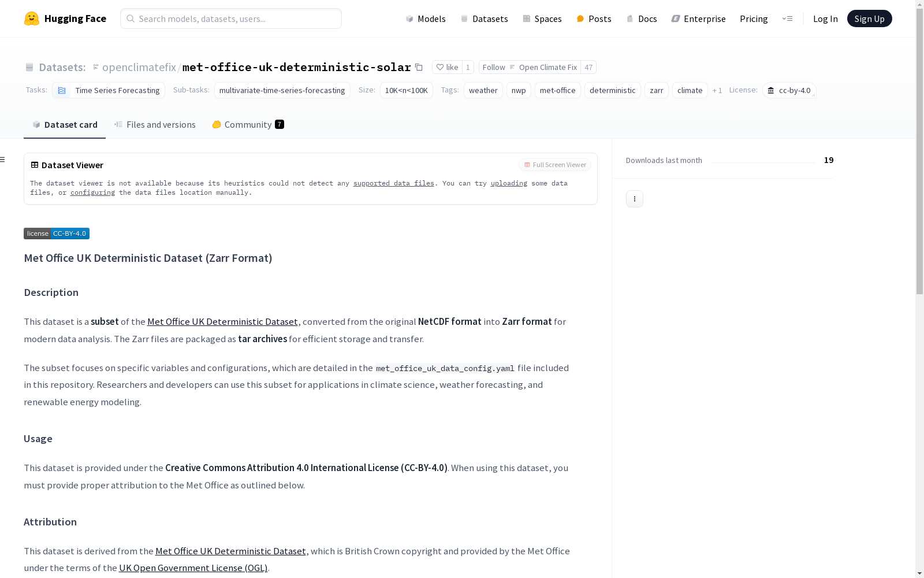Click the license CC-BY-4.0 badge image
The width and height of the screenshot is (924, 578).
tap(57, 234)
